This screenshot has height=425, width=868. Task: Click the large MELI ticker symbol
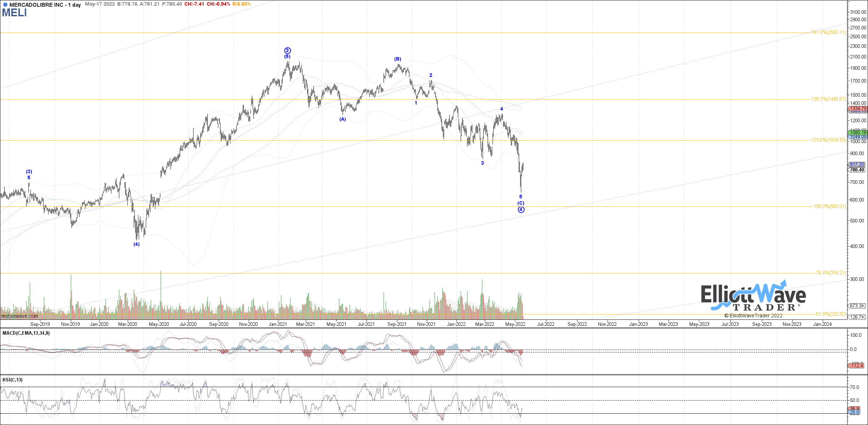(x=15, y=13)
